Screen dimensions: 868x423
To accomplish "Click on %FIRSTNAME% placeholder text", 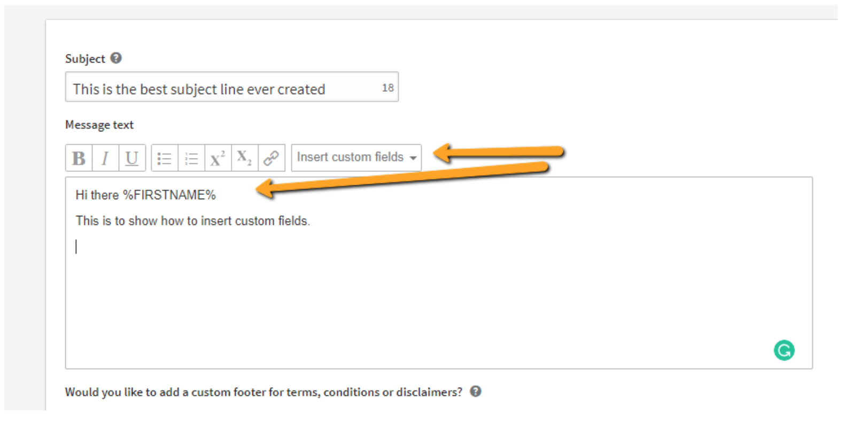I will [169, 195].
